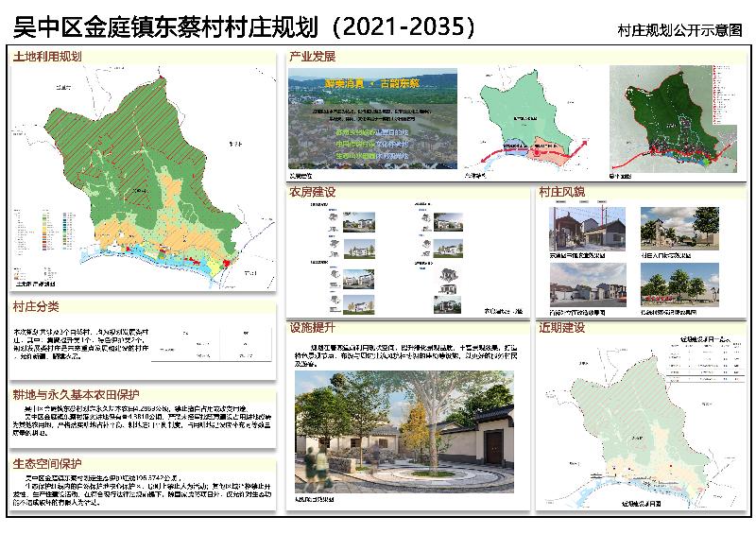The width and height of the screenshot is (756, 534).
Task: Click the 土地利用规划 section heading
Action: tap(48, 58)
